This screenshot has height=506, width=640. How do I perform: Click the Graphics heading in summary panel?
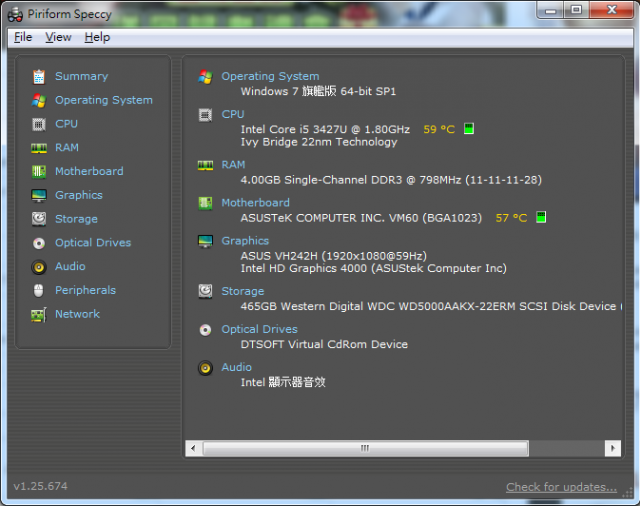[x=245, y=241]
